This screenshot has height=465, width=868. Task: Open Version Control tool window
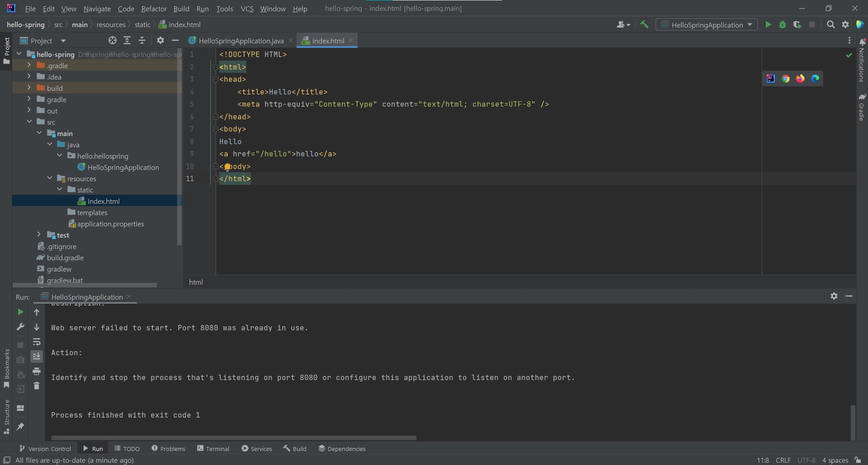click(45, 448)
